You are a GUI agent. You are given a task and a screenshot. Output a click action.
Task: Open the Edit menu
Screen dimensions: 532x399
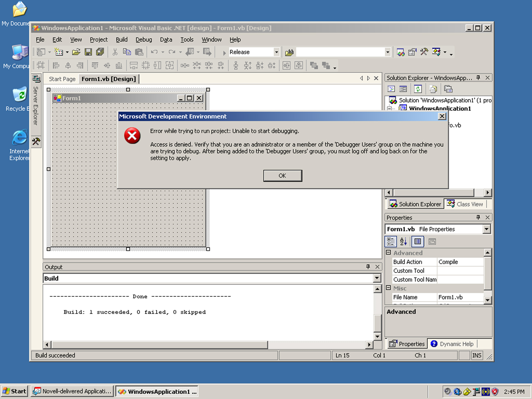[57, 40]
